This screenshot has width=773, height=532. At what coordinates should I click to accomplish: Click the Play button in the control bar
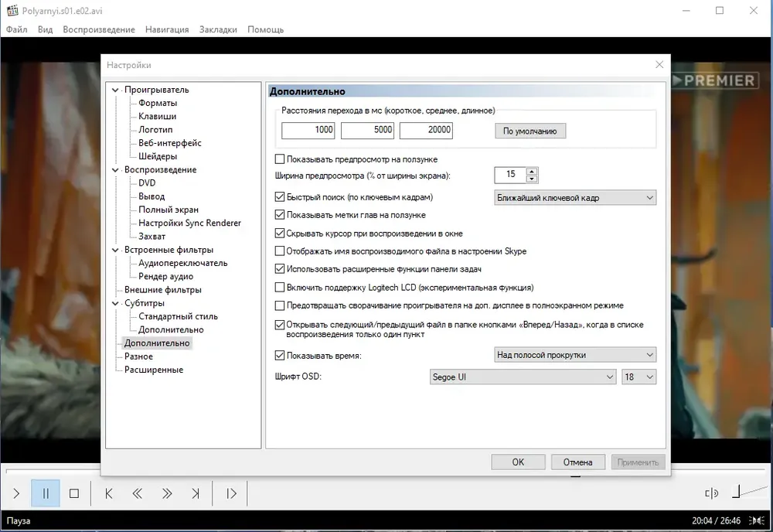(16, 493)
